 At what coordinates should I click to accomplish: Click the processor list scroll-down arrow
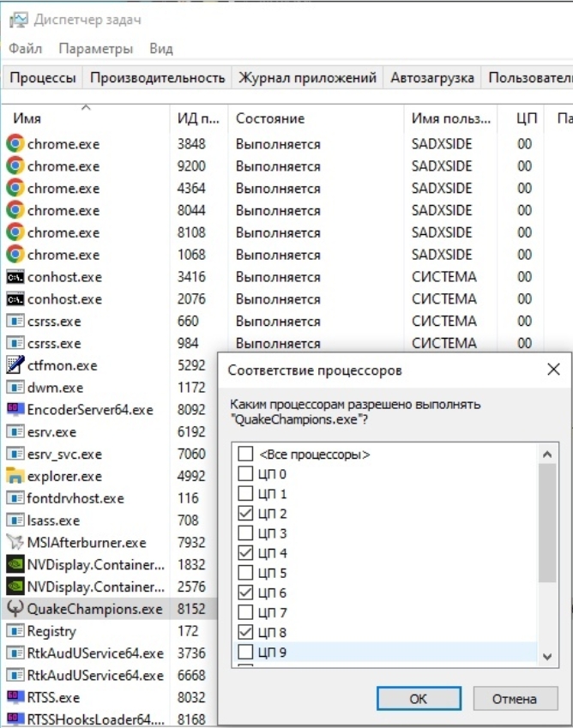pyautogui.click(x=547, y=657)
